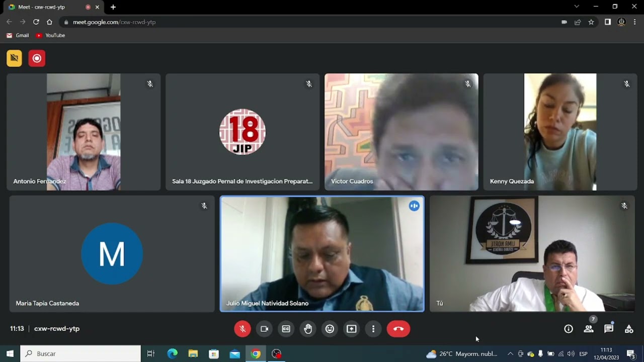
Task: Reload the Meet page
Action: coord(36,22)
